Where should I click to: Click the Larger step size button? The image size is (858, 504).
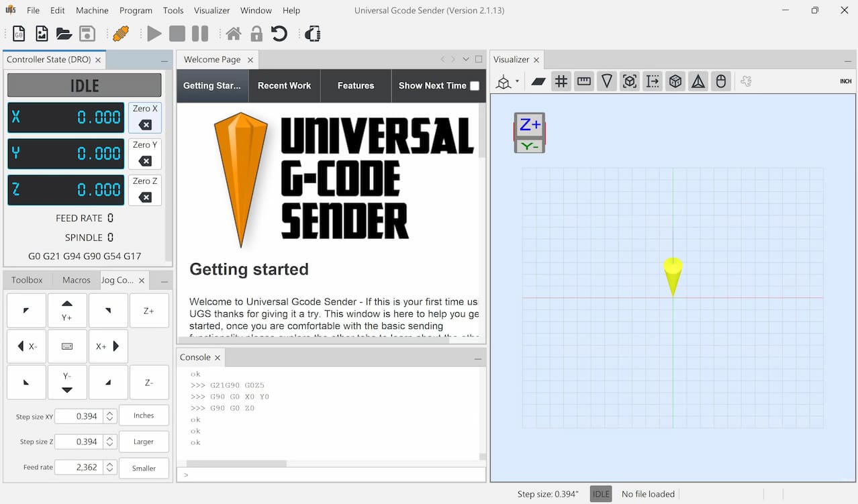[144, 442]
